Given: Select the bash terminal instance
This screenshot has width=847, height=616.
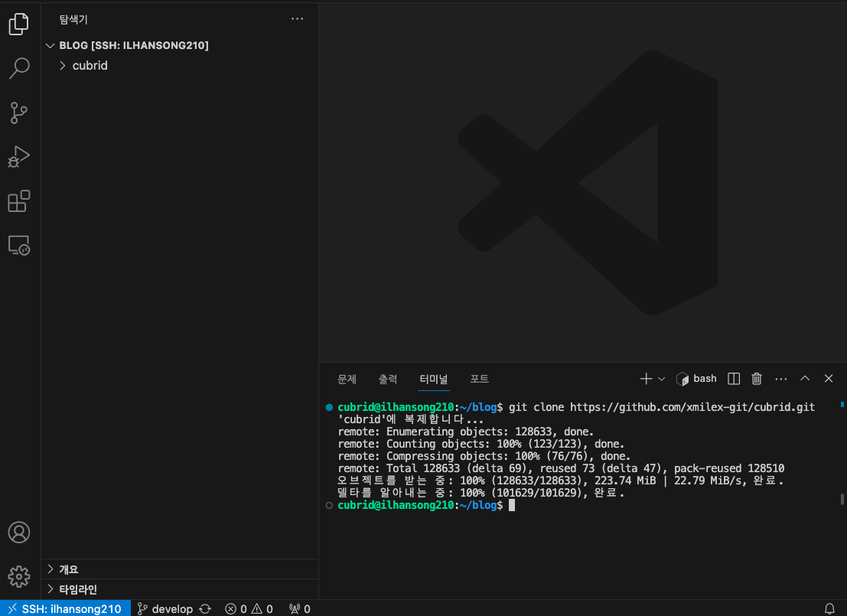Looking at the screenshot, I should (x=696, y=379).
